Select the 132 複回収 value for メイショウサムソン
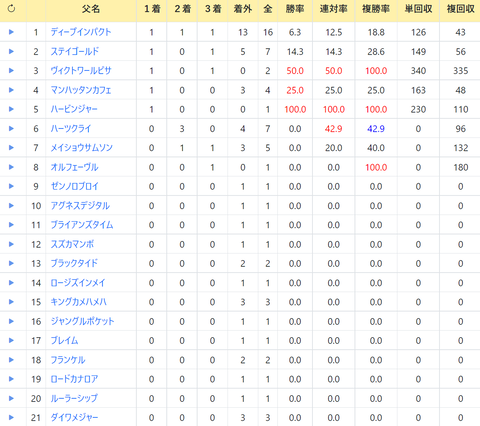 point(461,148)
